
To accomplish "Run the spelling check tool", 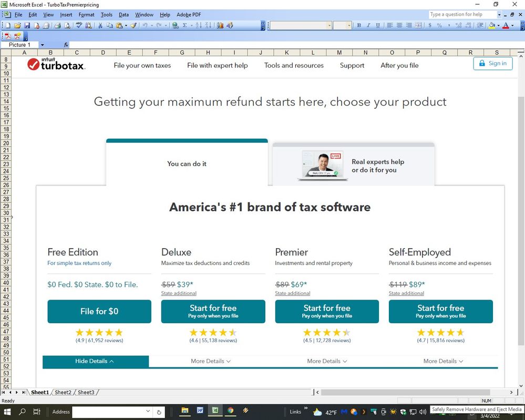I will (79, 25).
